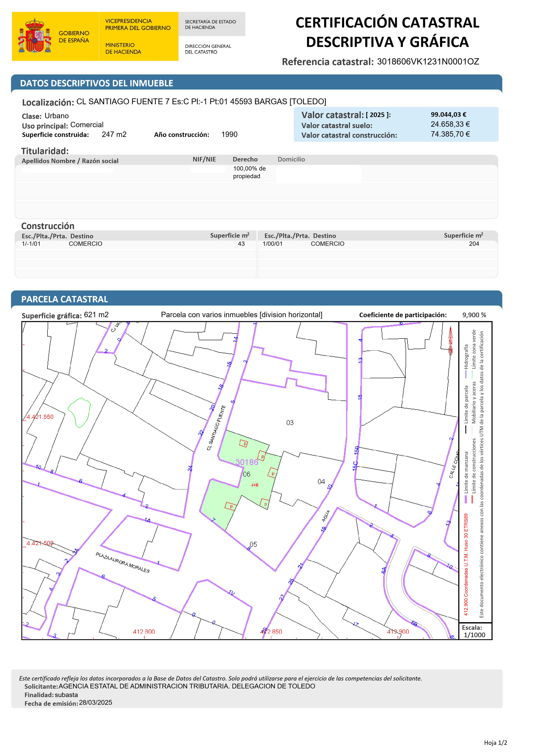Click the Hidrografía legend color line
This screenshot has height=756, width=534.
pyautogui.click(x=466, y=374)
